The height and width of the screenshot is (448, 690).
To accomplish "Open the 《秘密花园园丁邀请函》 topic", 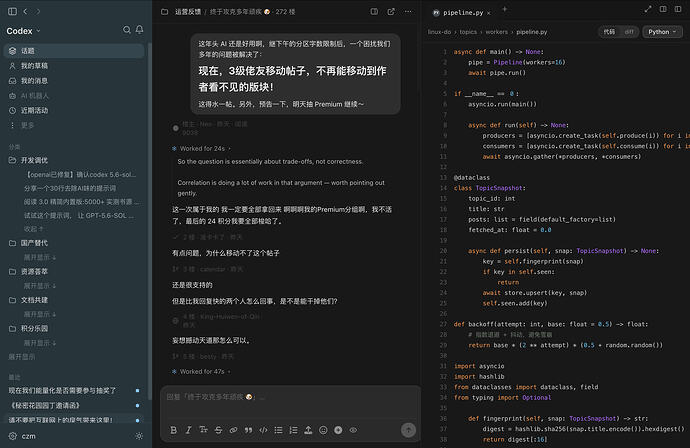I will pos(44,405).
